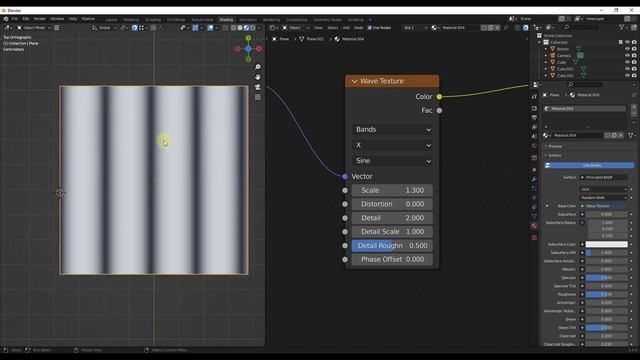
Task: Open the Add menu in node editor
Action: (x=346, y=28)
